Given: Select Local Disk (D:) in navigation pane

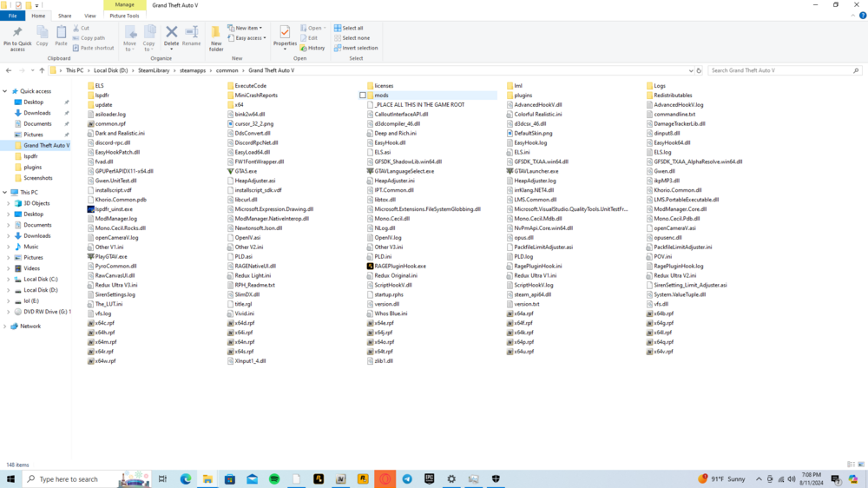Looking at the screenshot, I should pyautogui.click(x=41, y=290).
